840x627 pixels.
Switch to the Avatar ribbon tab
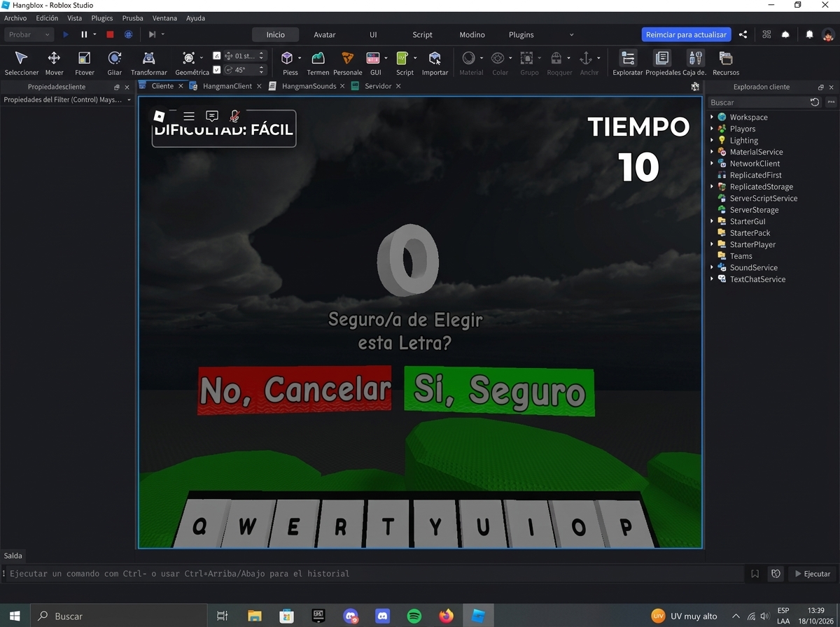(x=325, y=34)
